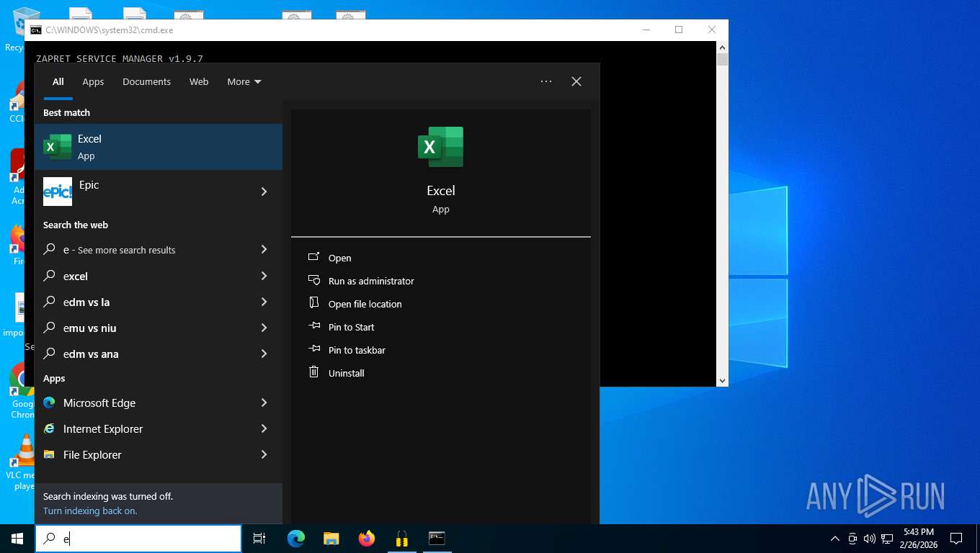Click the magnifier icon beside 'excel' suggestion
Image resolution: width=980 pixels, height=553 pixels.
click(x=50, y=276)
